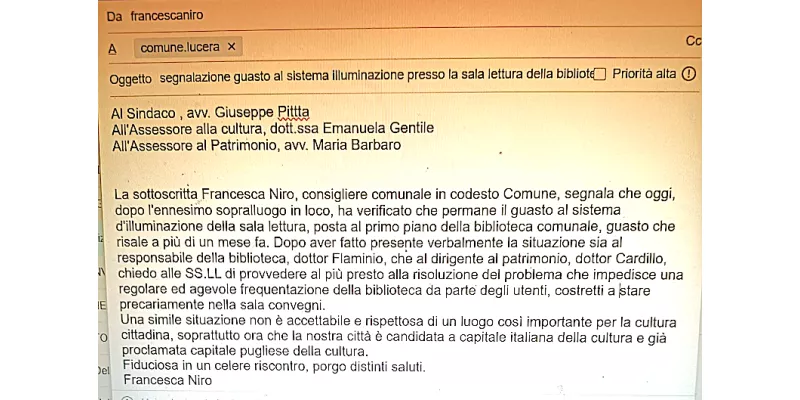Place cursor after porgo distinti saluti
Image resolution: width=800 pixels, height=400 pixels.
pyautogui.click(x=426, y=366)
